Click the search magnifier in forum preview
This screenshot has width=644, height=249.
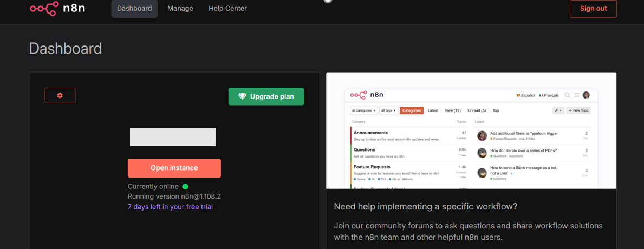pyautogui.click(x=567, y=95)
